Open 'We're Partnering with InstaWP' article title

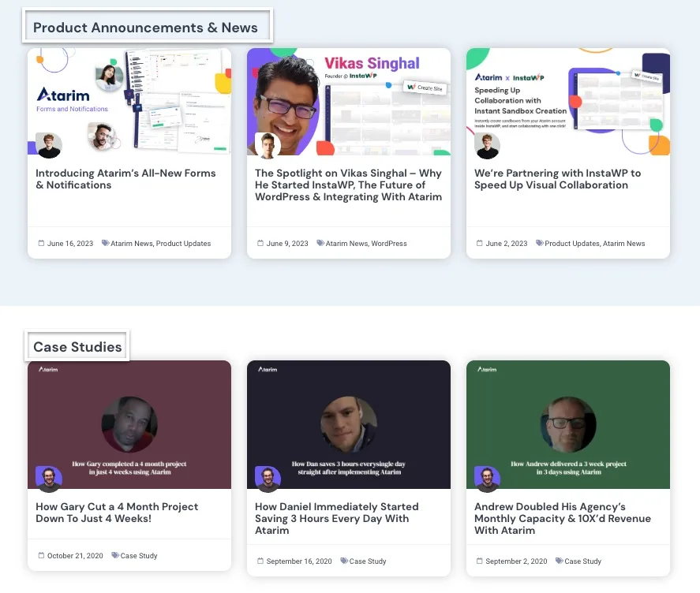click(x=557, y=179)
